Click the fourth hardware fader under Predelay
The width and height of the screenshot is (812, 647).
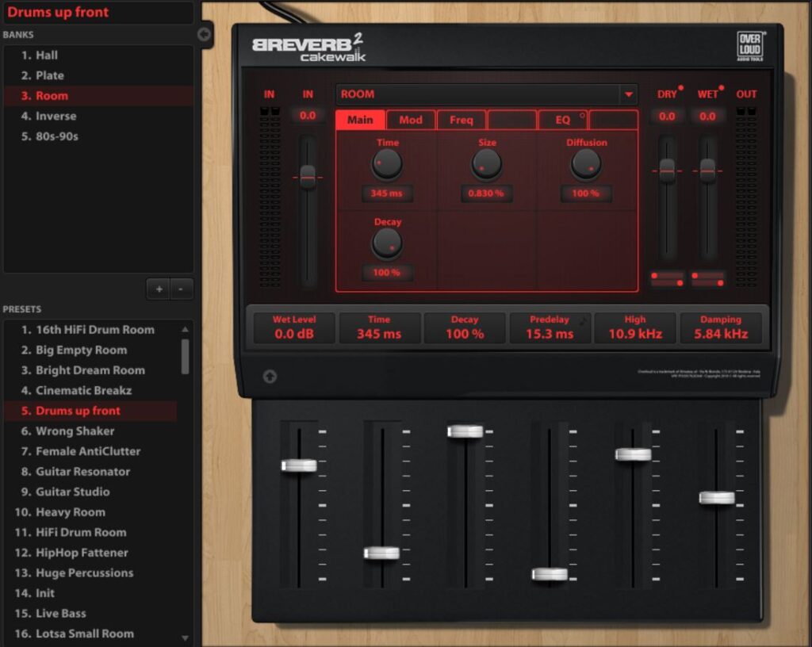click(550, 574)
